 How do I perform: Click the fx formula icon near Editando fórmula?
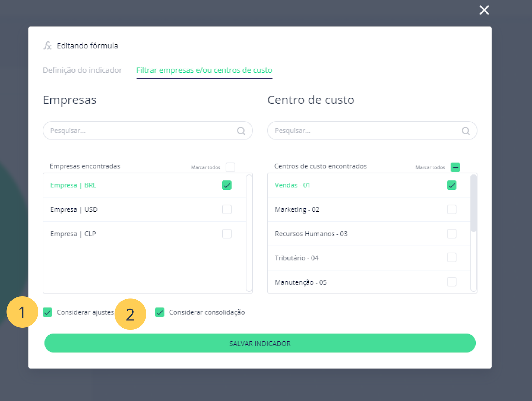coord(47,46)
